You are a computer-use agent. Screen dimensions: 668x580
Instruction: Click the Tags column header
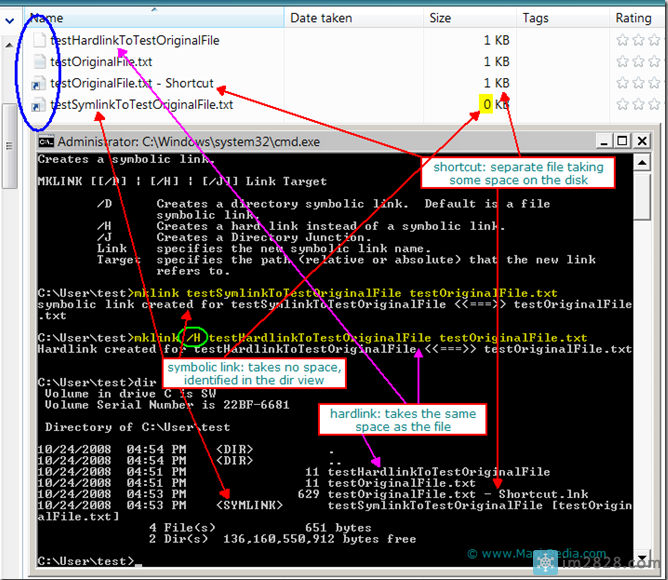tap(535, 18)
